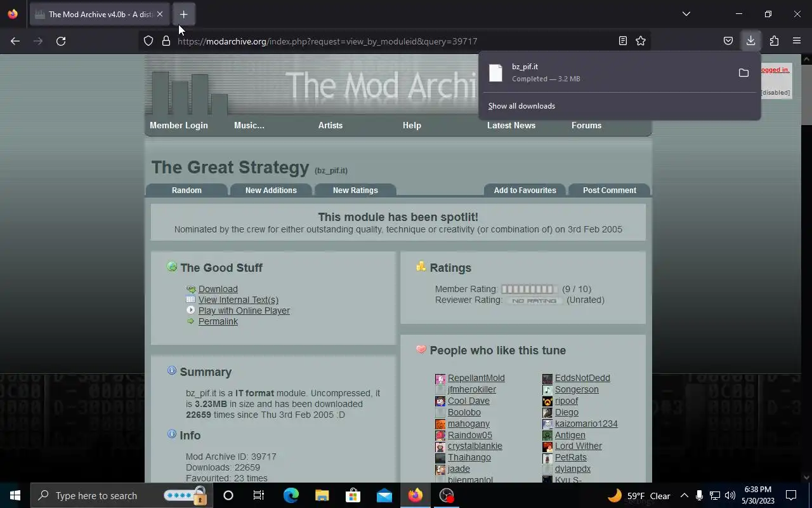Open Firefox application hamburger menu
The width and height of the screenshot is (812, 508).
coord(797,41)
